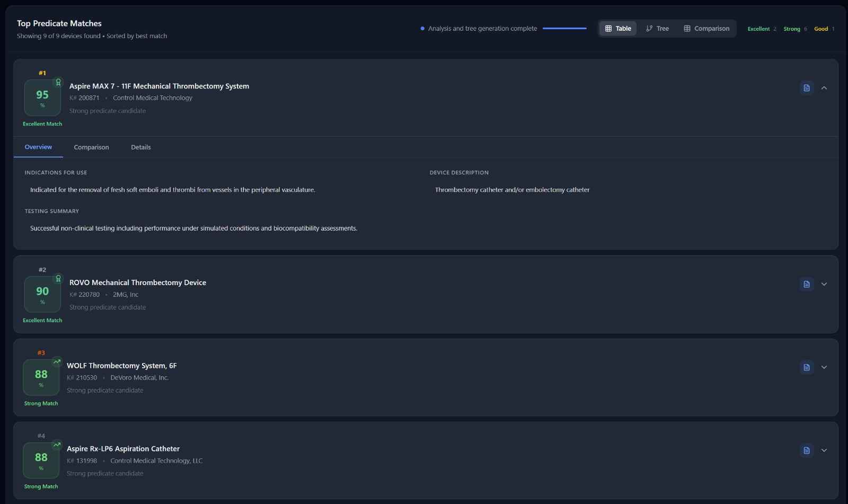
Task: Open the Details tab
Action: click(x=141, y=147)
